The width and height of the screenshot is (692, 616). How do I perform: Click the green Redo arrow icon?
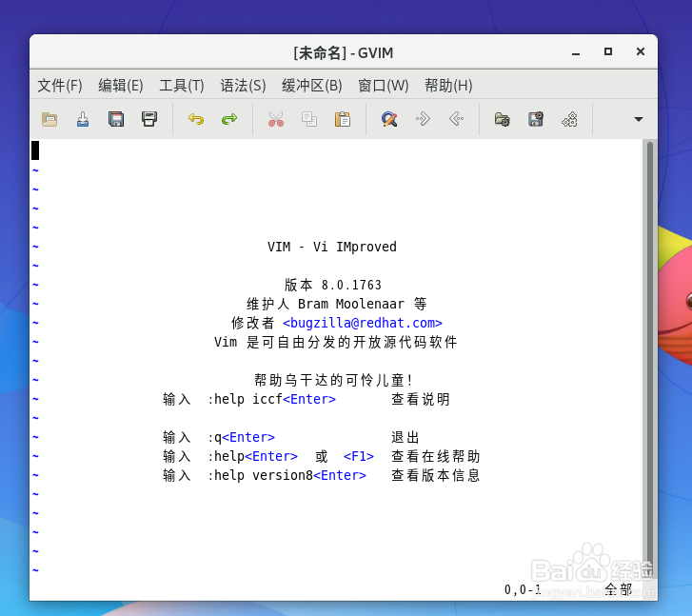click(x=229, y=119)
